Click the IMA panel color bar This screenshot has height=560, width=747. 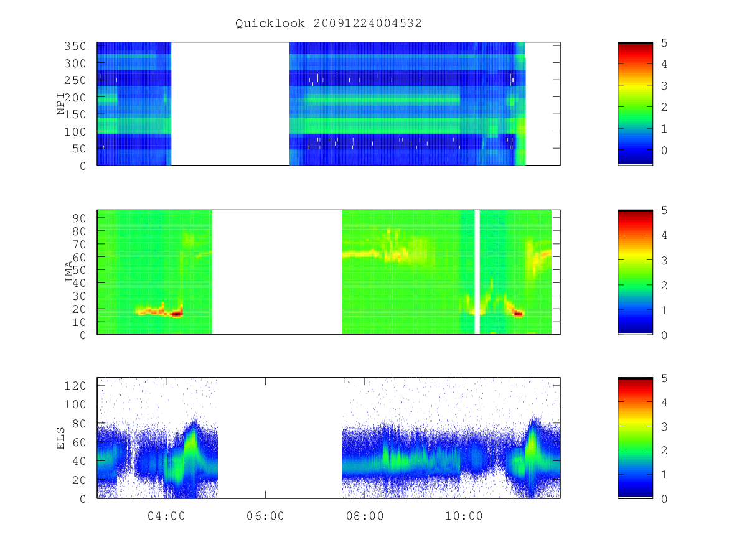[635, 272]
